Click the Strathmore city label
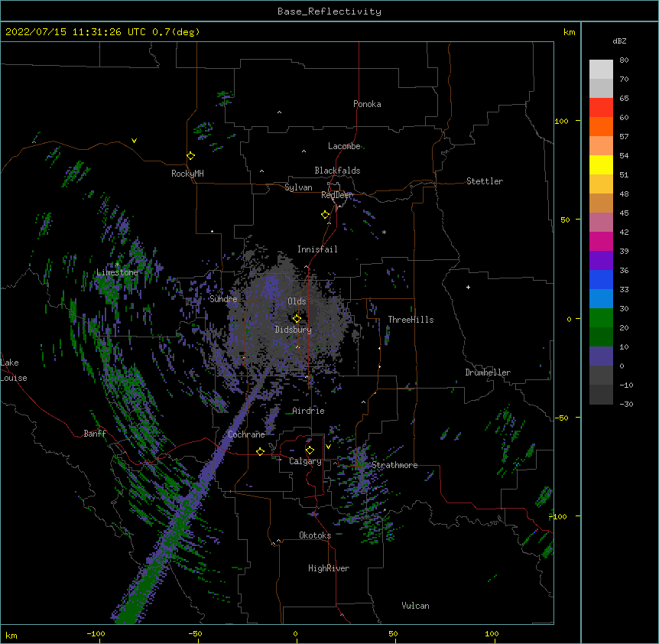The image size is (659, 644). (394, 465)
